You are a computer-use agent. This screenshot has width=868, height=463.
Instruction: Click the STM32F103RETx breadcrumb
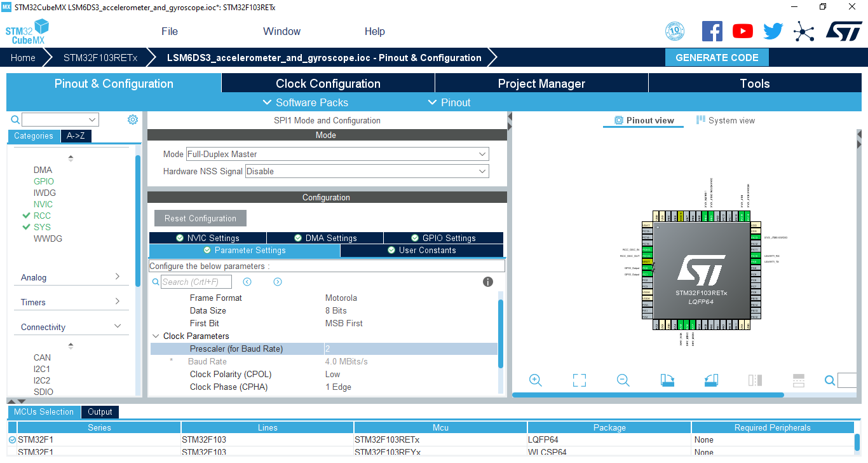[100, 57]
